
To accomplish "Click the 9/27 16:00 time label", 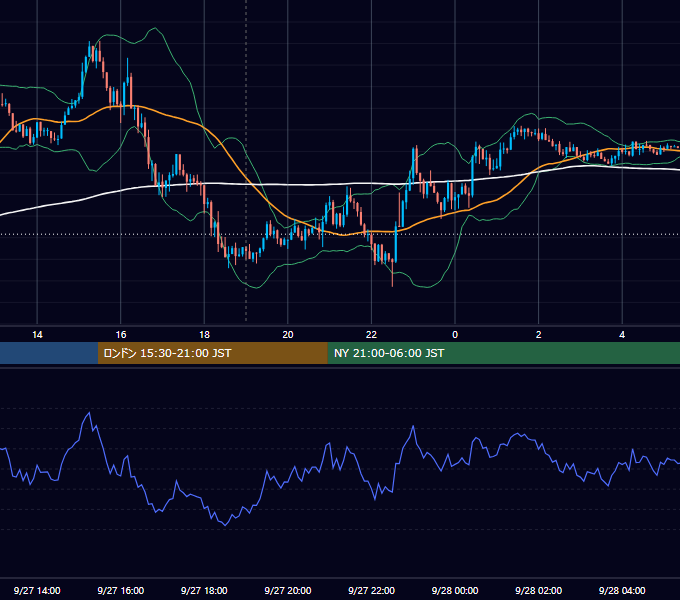I will [121, 590].
